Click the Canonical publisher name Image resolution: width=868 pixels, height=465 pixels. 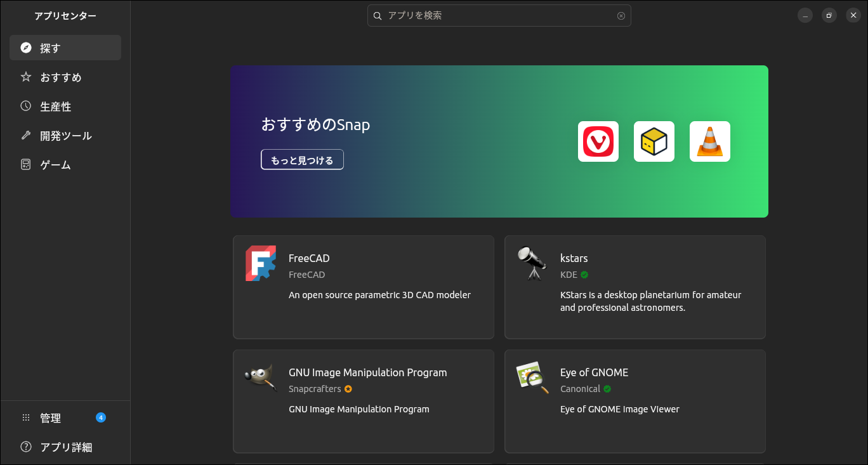pyautogui.click(x=580, y=389)
